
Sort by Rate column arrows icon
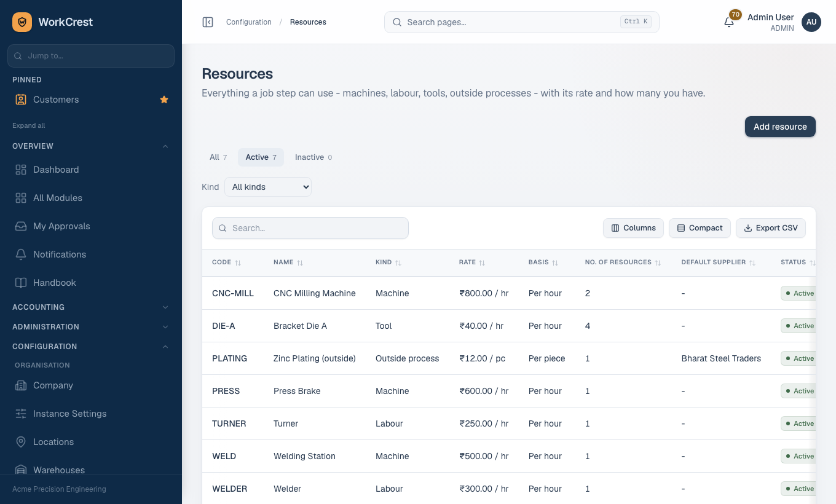pos(483,262)
